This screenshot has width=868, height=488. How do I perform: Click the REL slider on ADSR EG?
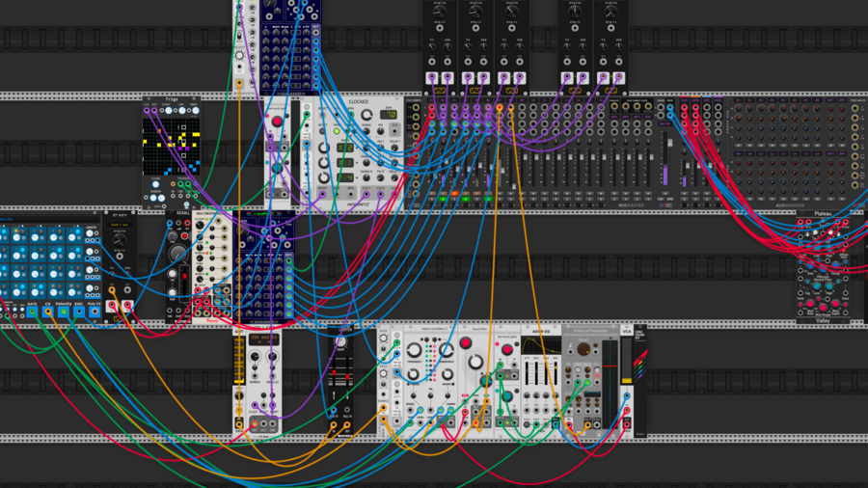coord(556,374)
